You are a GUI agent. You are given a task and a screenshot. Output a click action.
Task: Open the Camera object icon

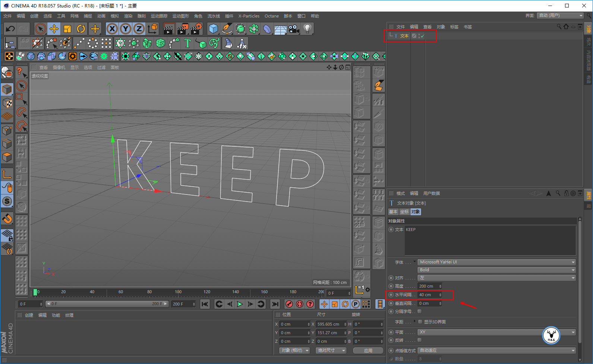point(294,29)
